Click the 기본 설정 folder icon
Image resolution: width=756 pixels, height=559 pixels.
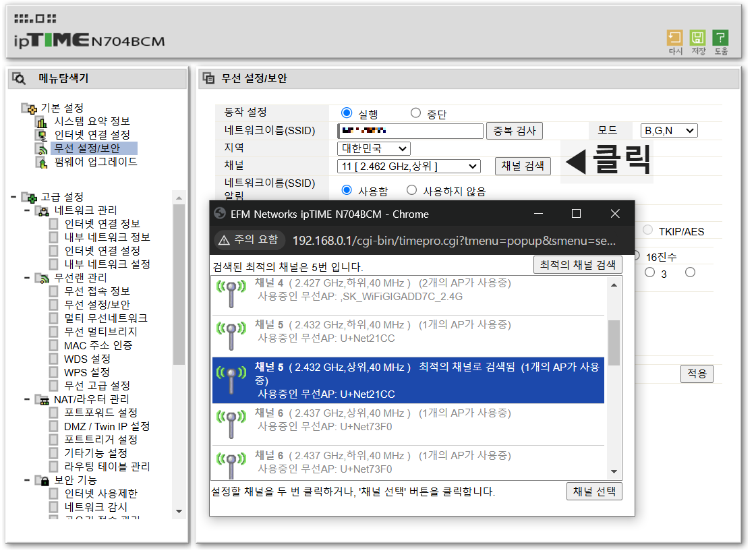(29, 108)
